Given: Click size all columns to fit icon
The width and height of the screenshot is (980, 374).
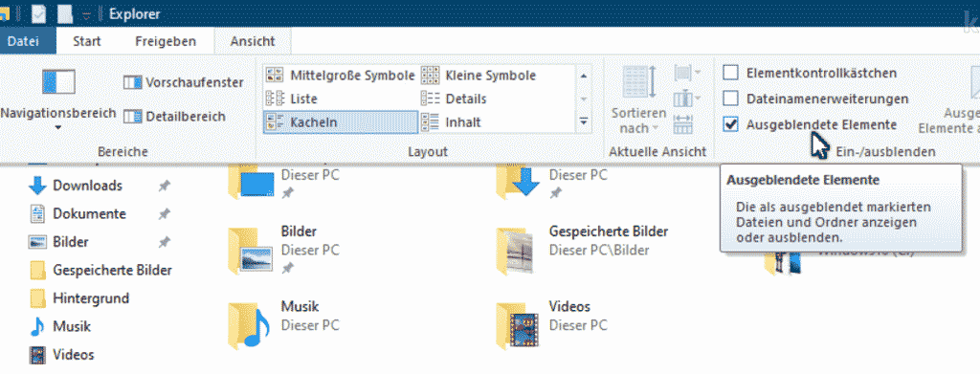Looking at the screenshot, I should [x=683, y=123].
